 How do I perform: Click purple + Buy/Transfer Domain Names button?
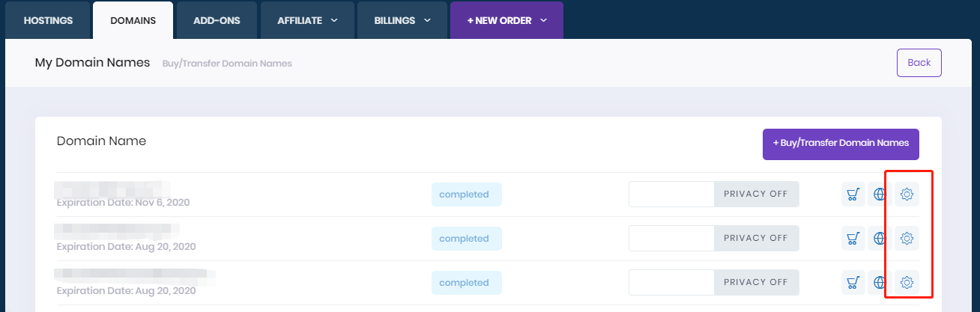point(841,143)
